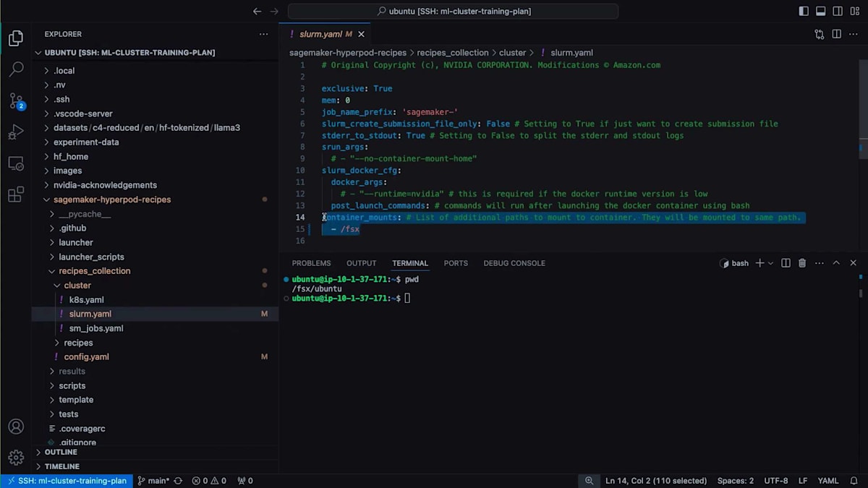Collapse the sagemaker-hyperpod-recipes folder
Viewport: 868px width, 488px height.
155,200
